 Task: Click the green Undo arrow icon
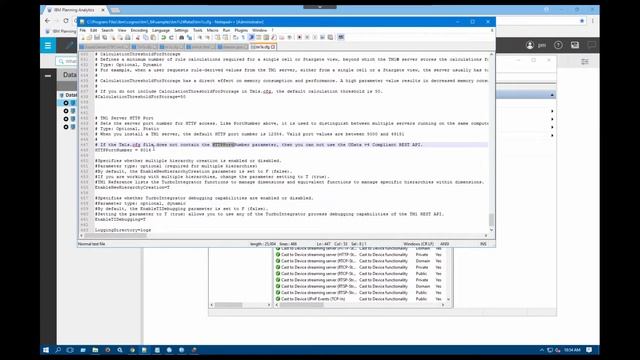point(163,37)
